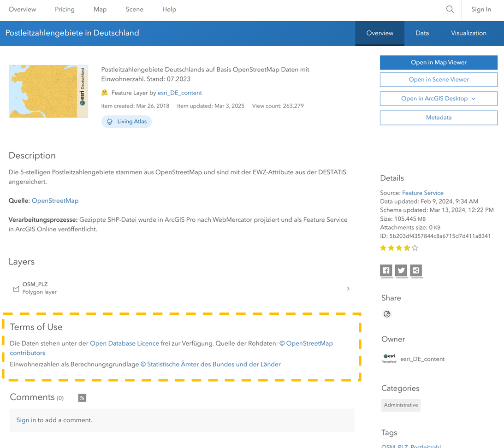Click the Size: 105.445 MB detail
This screenshot has height=448, width=504.
click(x=403, y=219)
